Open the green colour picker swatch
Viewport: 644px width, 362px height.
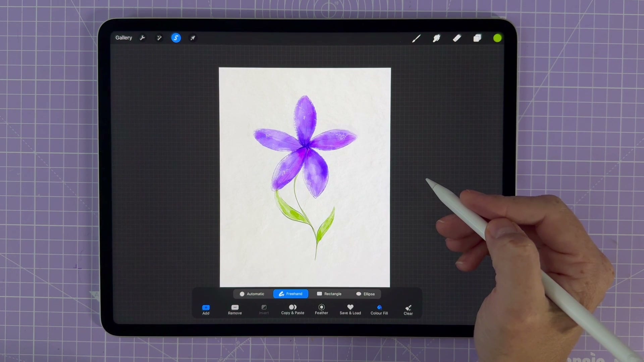[497, 38]
